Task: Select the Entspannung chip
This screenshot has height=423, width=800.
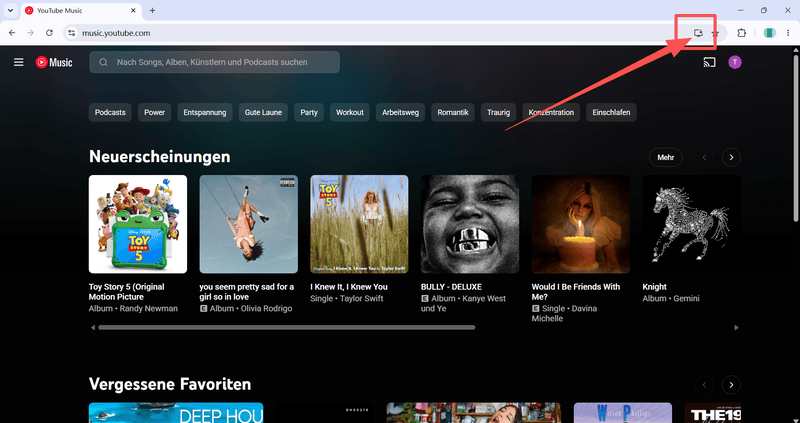Action: tap(205, 112)
